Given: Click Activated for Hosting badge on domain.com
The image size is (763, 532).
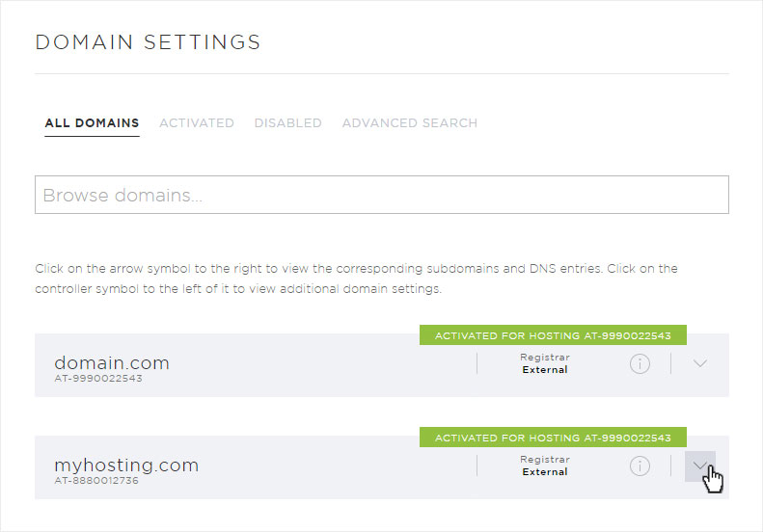Looking at the screenshot, I should coord(553,335).
